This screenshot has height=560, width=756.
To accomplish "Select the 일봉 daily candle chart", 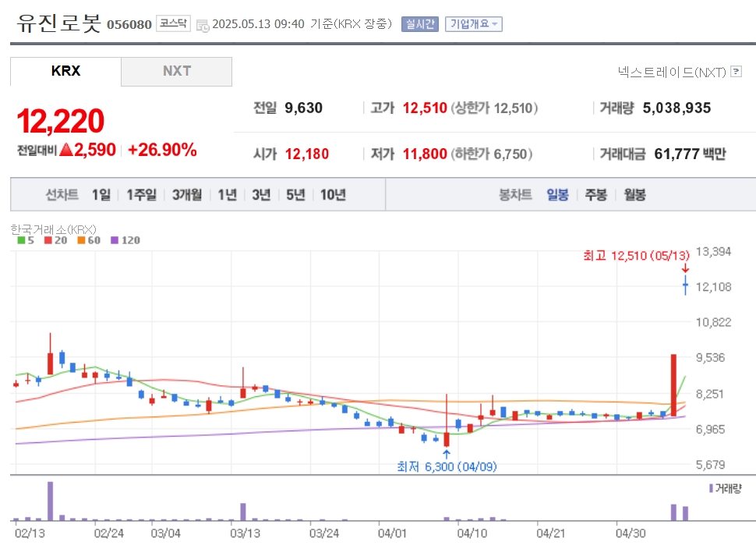I will pos(557,195).
